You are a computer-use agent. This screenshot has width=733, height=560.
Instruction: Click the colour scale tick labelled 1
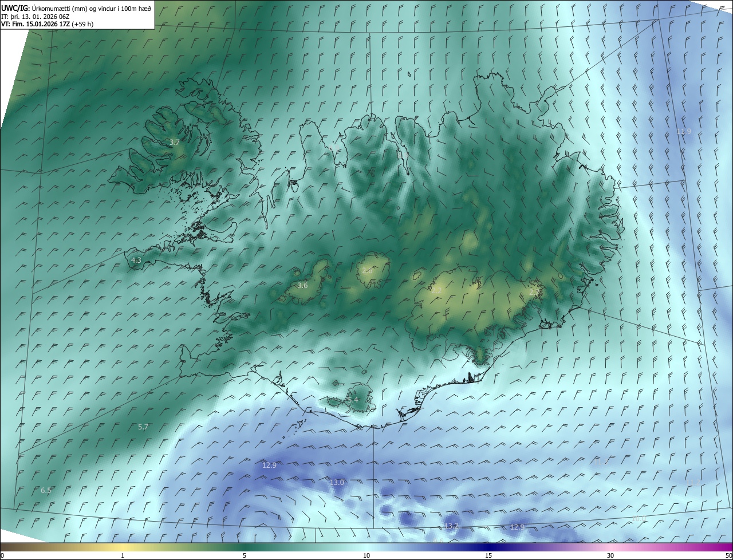[x=123, y=555]
